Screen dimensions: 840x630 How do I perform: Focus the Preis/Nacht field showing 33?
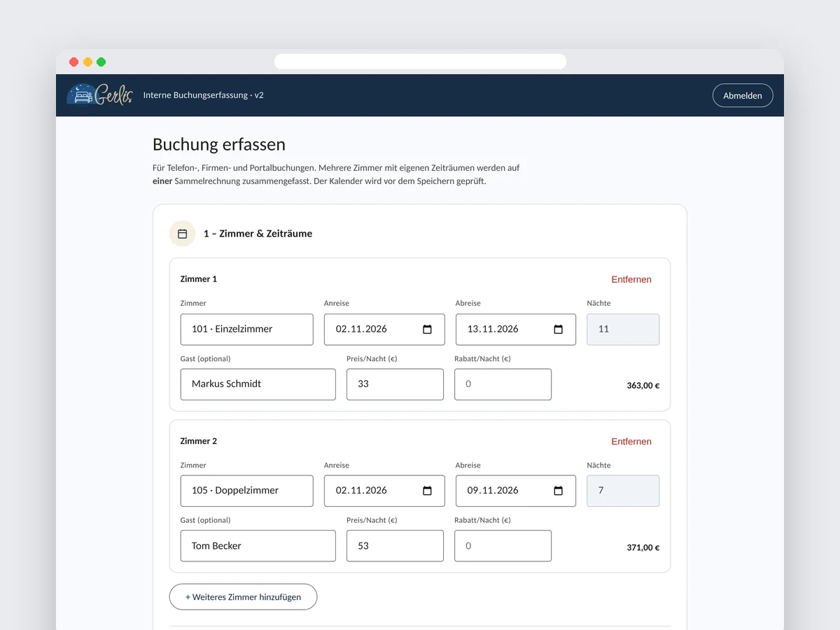click(x=395, y=384)
